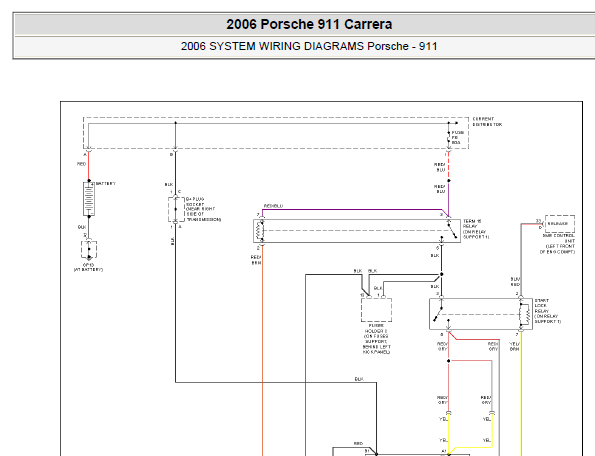Click the DME CONTROL UNIT label

[x=557, y=244]
